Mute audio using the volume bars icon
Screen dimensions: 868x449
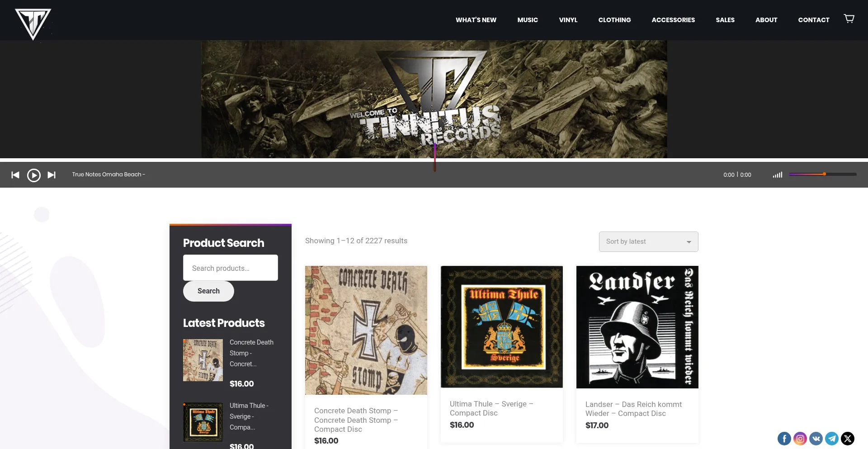point(778,175)
